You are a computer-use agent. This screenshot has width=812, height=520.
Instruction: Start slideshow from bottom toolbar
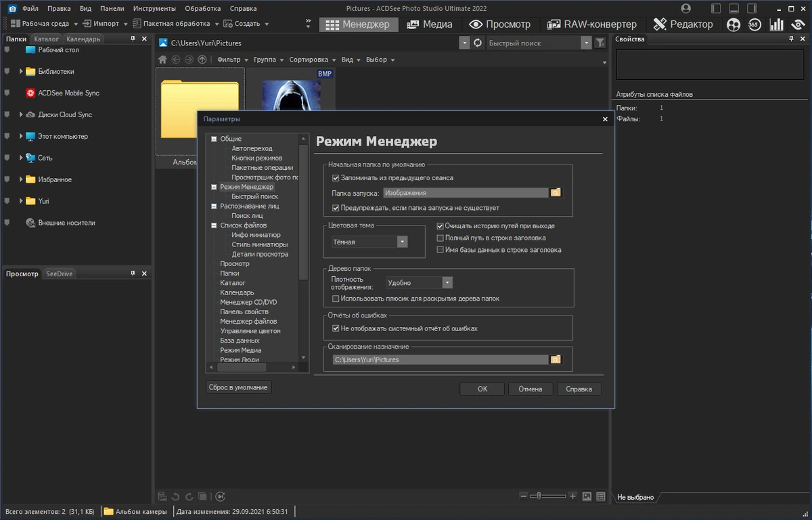point(220,496)
